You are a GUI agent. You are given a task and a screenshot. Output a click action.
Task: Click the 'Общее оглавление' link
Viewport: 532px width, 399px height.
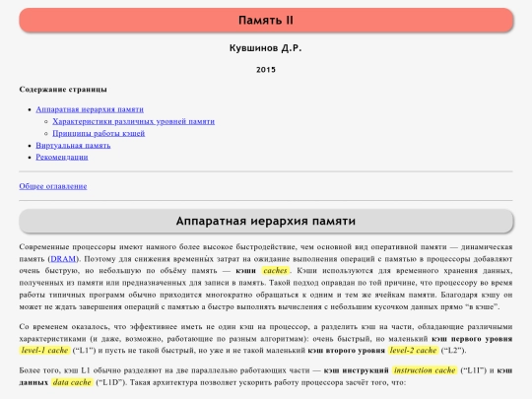[53, 186]
